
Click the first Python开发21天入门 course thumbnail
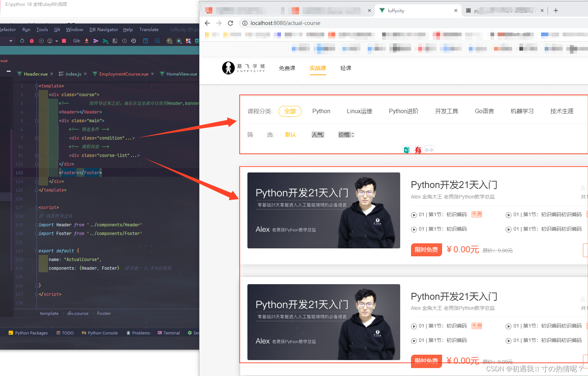click(324, 210)
